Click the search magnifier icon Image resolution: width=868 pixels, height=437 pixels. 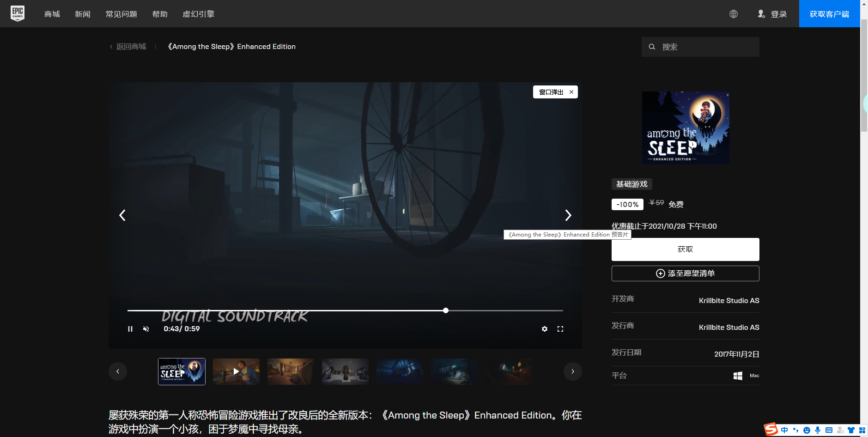652,47
